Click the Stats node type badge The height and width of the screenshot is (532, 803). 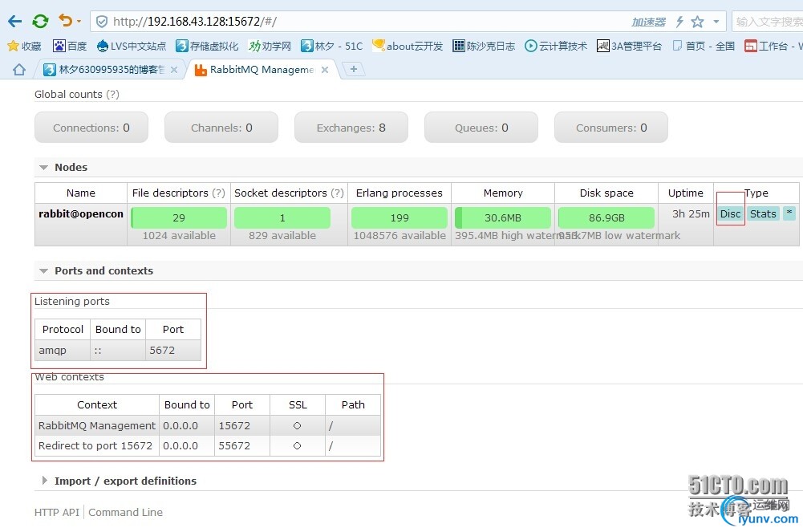(x=763, y=213)
